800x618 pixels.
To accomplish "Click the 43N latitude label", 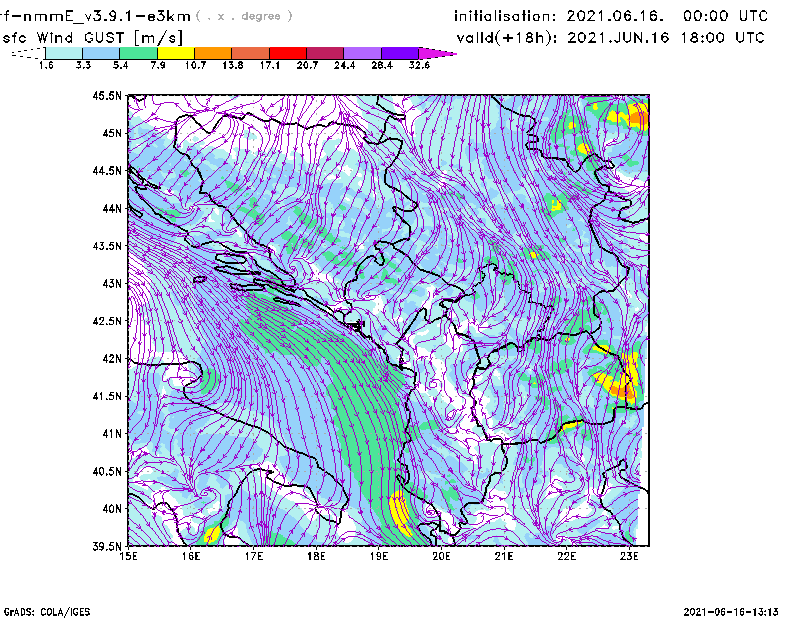I will coord(112,283).
